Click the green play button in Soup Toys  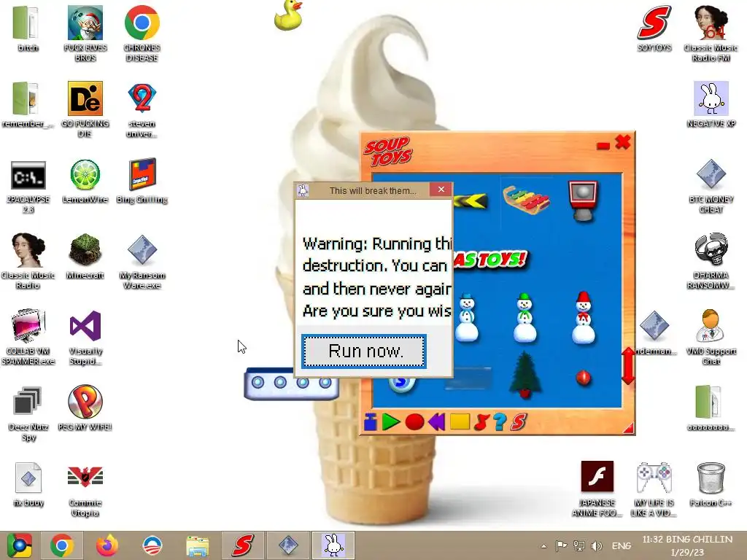(x=391, y=422)
